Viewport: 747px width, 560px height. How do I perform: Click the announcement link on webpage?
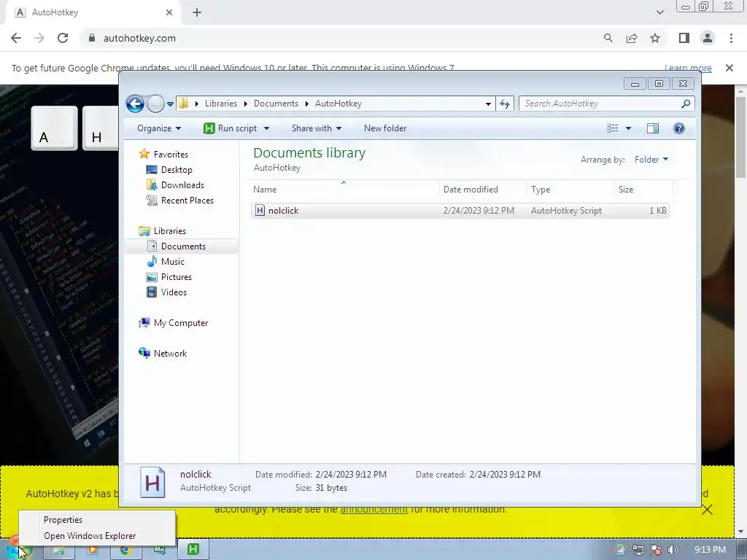[373, 509]
